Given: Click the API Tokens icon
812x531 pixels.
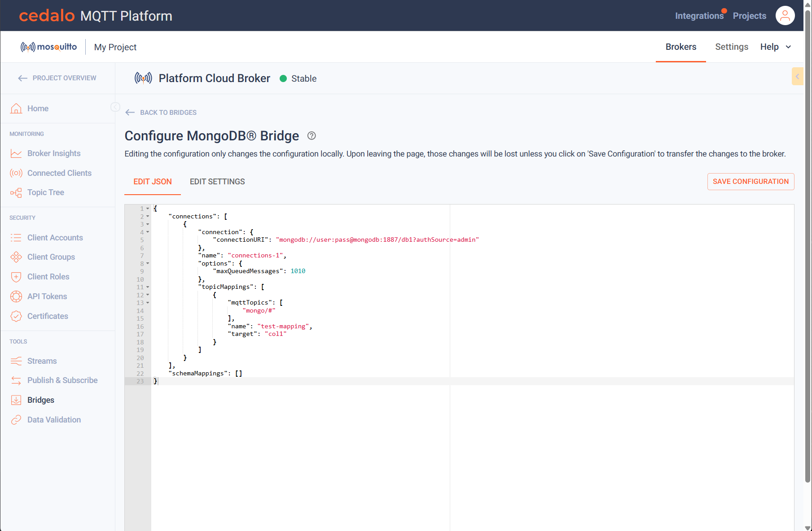Looking at the screenshot, I should tap(16, 296).
